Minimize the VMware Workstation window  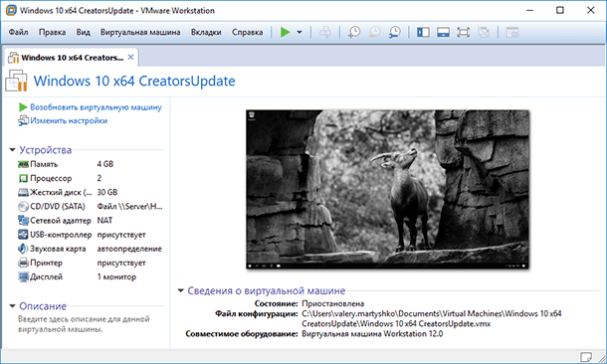click(529, 11)
